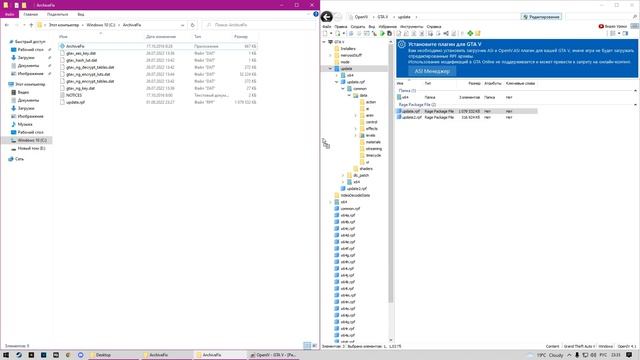Select update.rpf row in OpenIV file list
The image size is (640, 360).
467,111
